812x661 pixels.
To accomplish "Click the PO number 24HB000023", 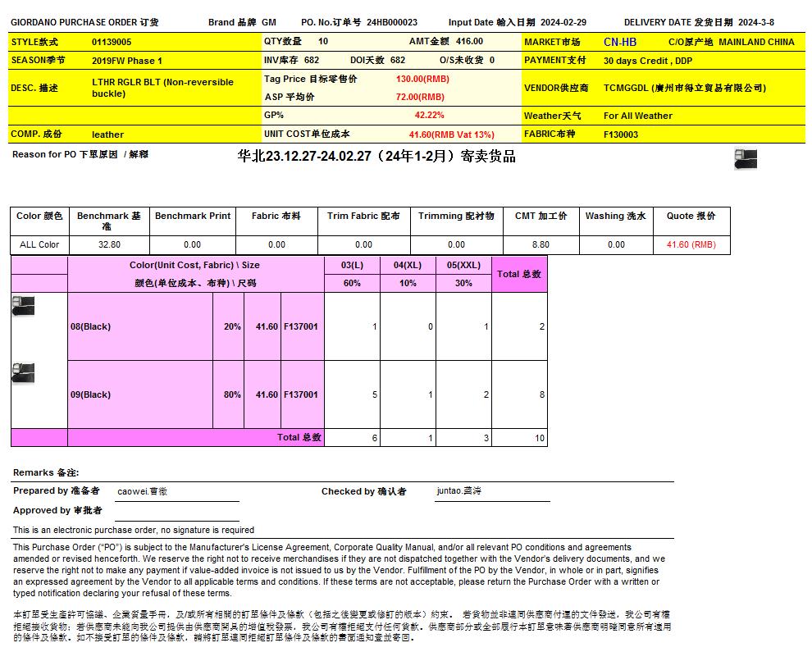I will 391,22.
